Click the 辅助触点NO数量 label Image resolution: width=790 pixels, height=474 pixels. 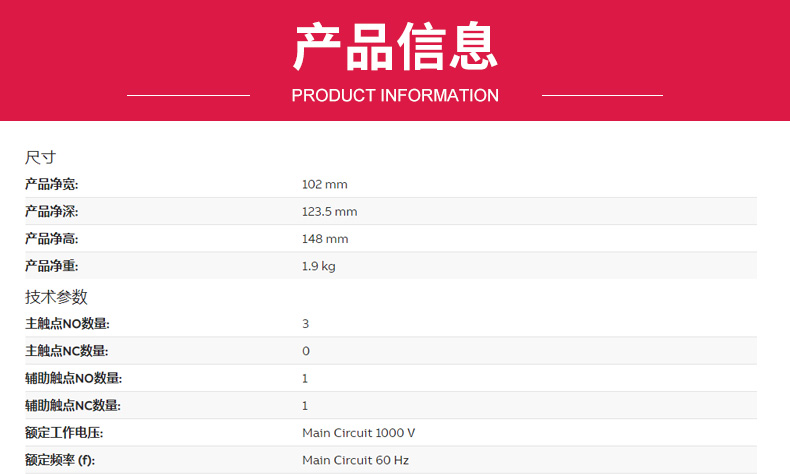(x=73, y=378)
